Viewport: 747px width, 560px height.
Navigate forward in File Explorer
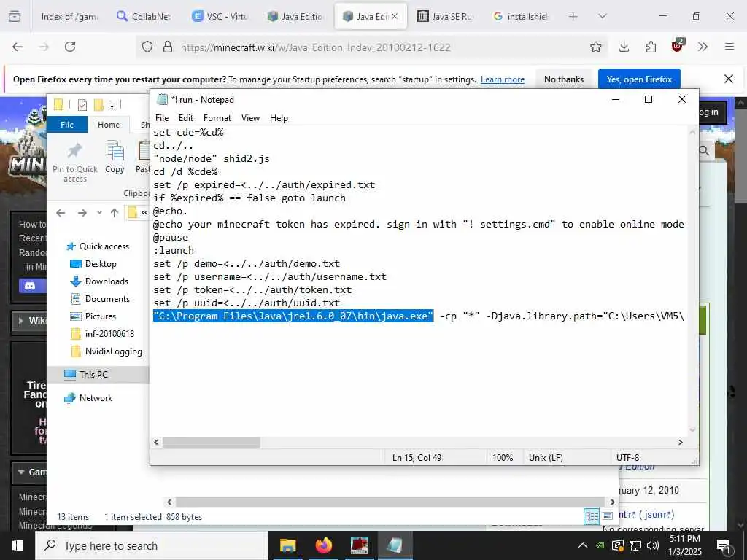(x=82, y=213)
